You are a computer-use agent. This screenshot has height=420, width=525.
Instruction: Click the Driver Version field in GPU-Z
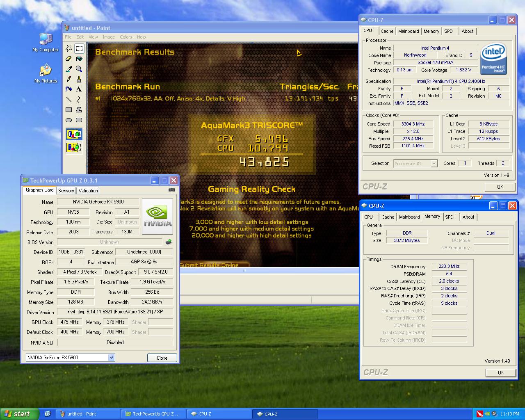click(x=115, y=312)
